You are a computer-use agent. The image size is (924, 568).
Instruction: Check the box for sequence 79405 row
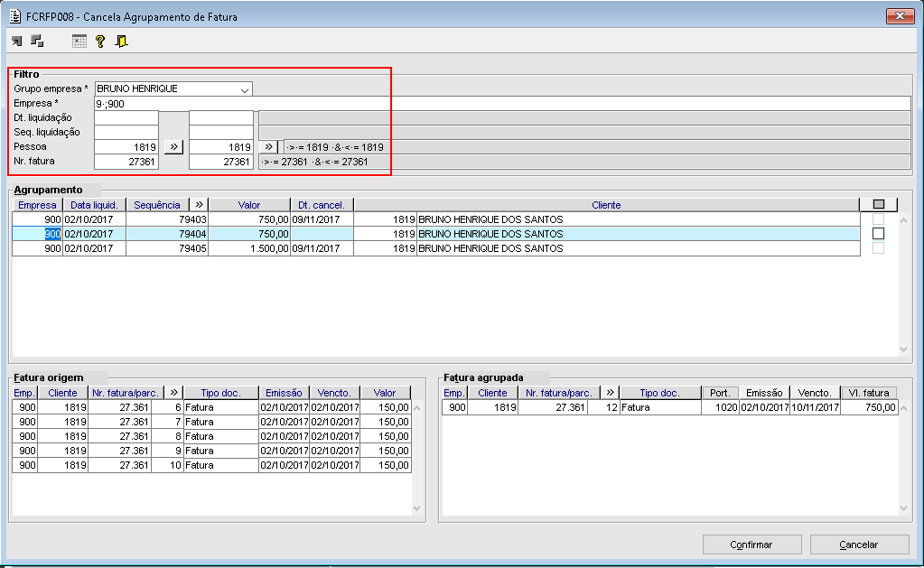[x=879, y=248]
